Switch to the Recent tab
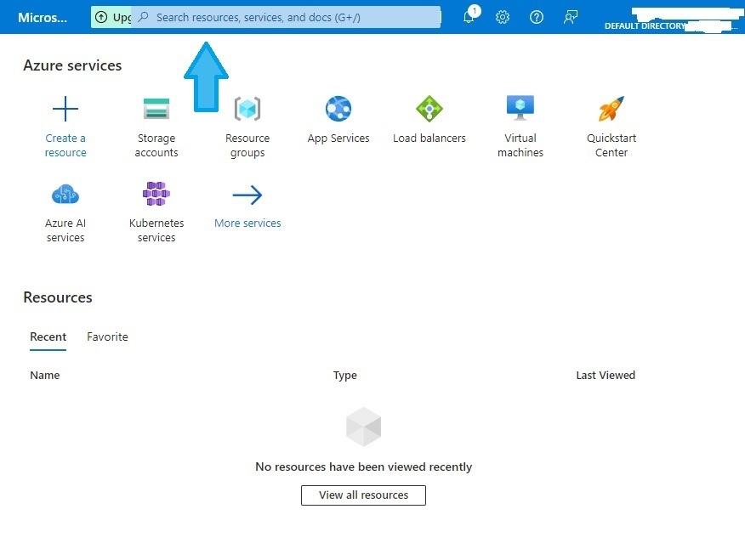 coord(48,337)
